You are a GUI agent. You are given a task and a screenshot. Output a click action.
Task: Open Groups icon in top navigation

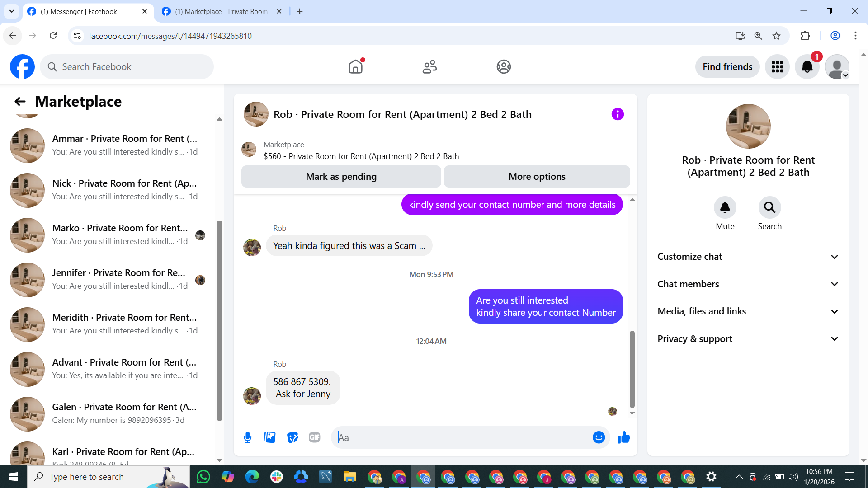point(504,67)
